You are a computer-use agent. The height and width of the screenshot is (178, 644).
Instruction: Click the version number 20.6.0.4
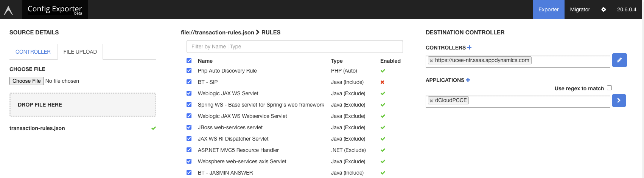tap(627, 9)
